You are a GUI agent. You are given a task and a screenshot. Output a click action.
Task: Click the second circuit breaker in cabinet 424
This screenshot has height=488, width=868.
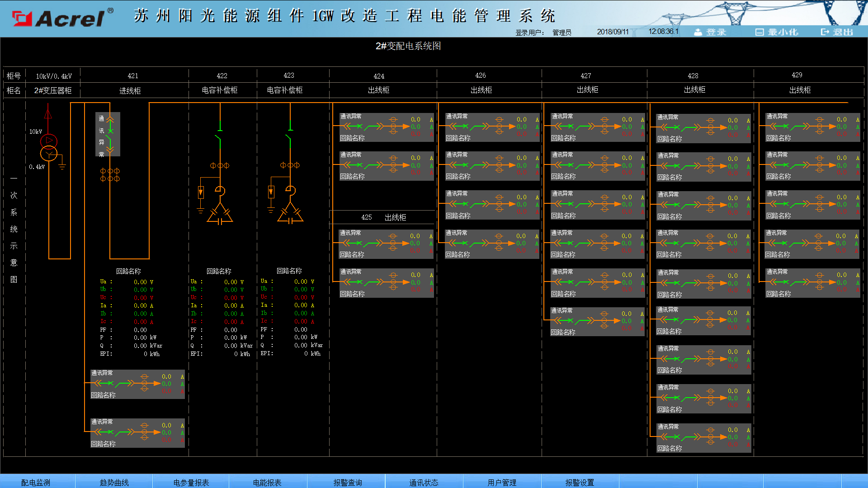[387, 165]
